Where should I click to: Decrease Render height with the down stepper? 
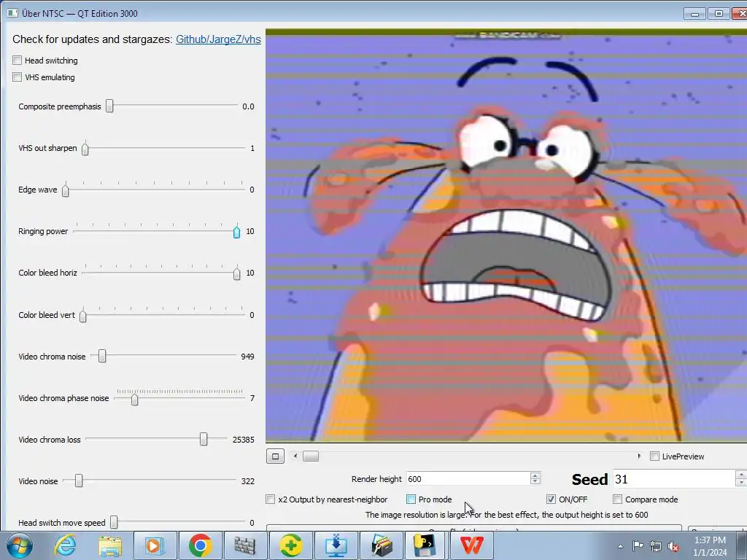click(535, 482)
